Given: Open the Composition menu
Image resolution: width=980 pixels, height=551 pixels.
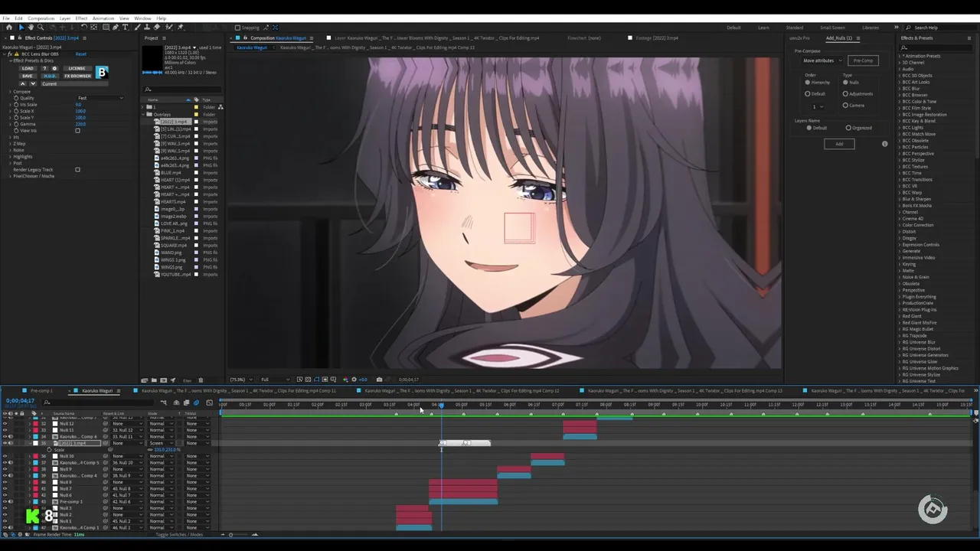Looking at the screenshot, I should 41,18.
